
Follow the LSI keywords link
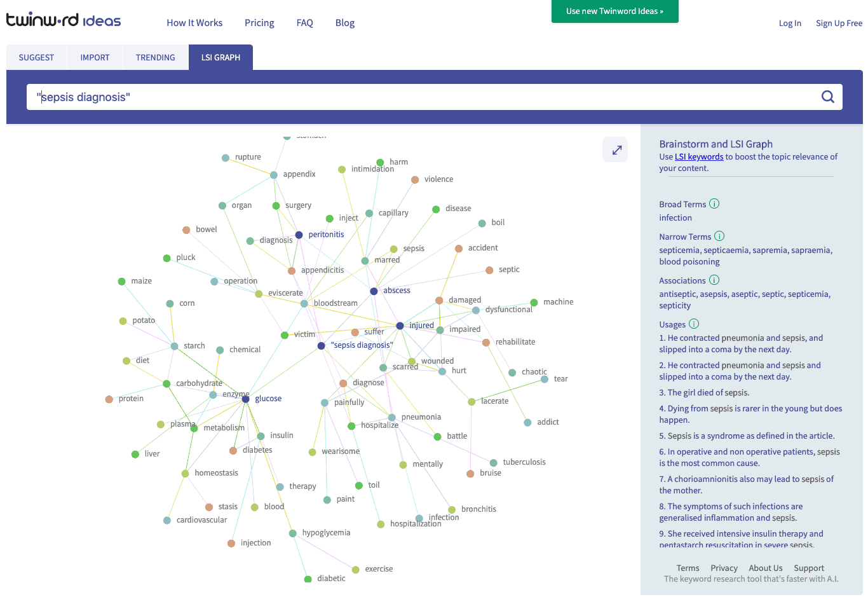tap(699, 157)
